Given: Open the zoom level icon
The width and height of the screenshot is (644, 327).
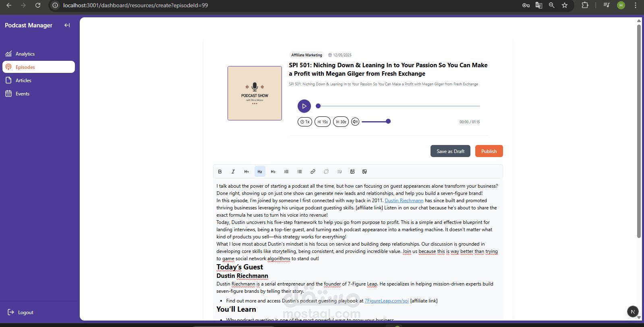Looking at the screenshot, I should point(552,5).
